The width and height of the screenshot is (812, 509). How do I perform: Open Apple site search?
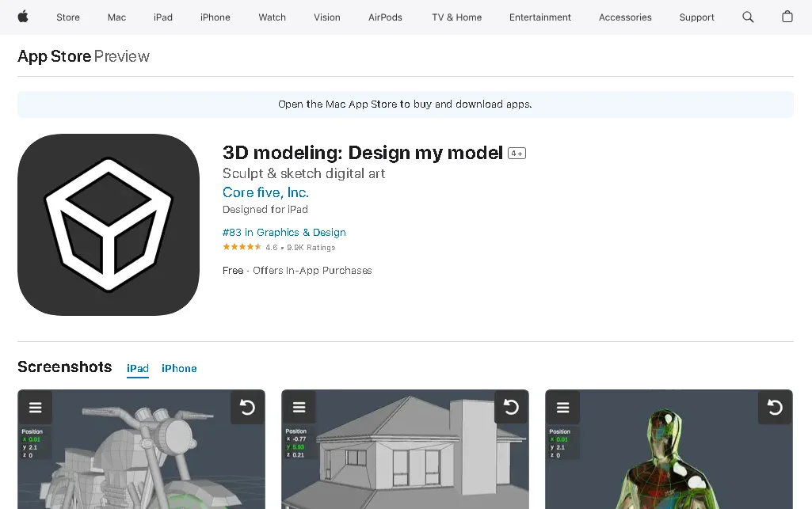(x=747, y=17)
